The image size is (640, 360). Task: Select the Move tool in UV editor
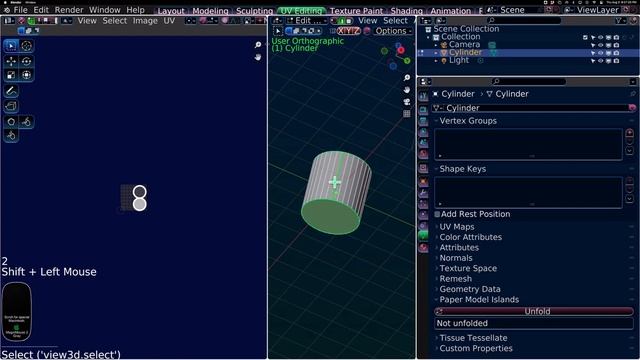11,61
